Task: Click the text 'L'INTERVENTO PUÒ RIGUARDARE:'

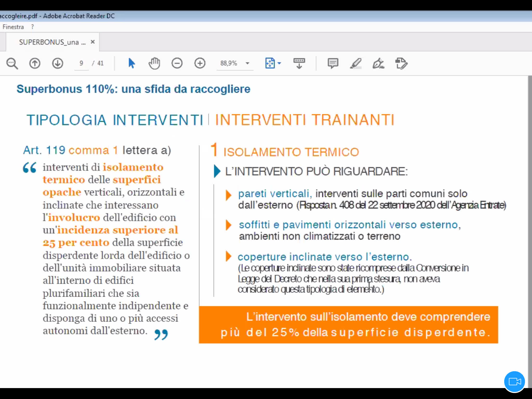Action: pos(316,171)
